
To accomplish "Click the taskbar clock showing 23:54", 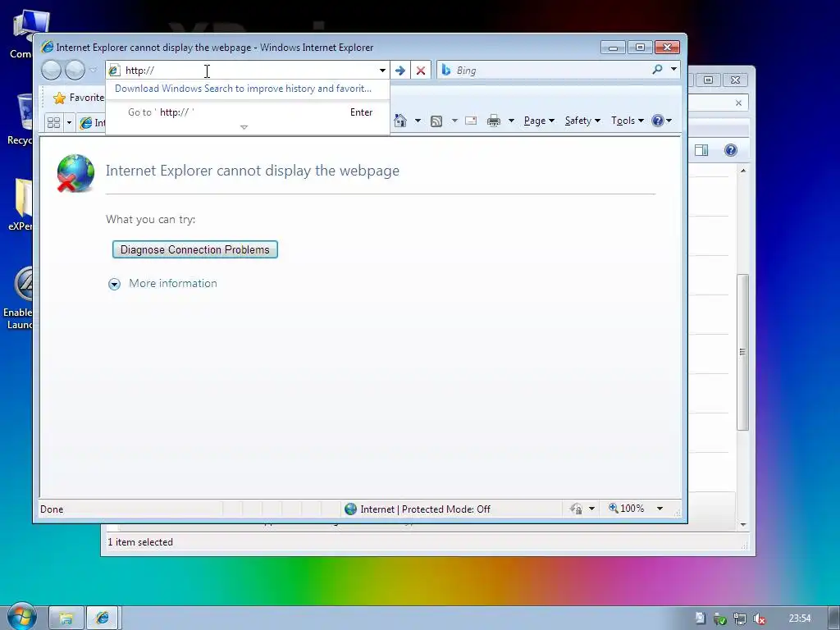I will (800, 619).
